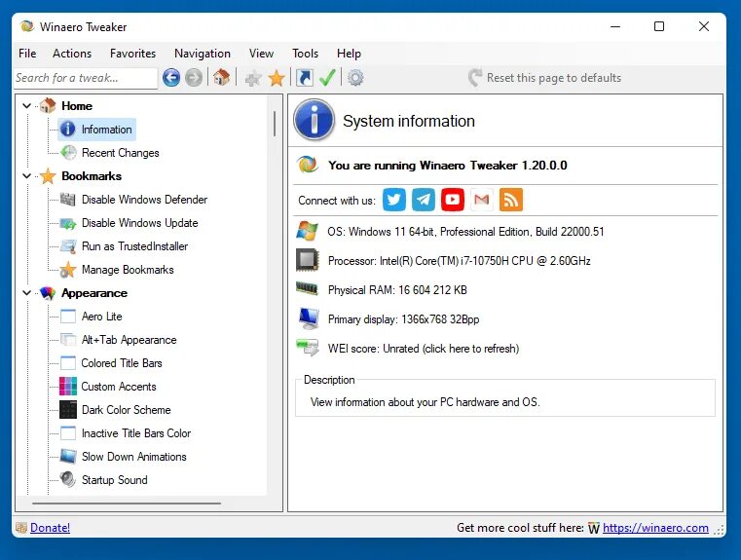Open the File menu
741x560 pixels.
(x=27, y=54)
